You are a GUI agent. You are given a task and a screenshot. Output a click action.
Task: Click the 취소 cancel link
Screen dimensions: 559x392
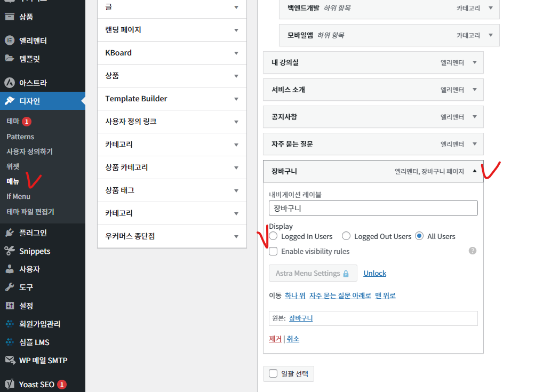tap(293, 339)
